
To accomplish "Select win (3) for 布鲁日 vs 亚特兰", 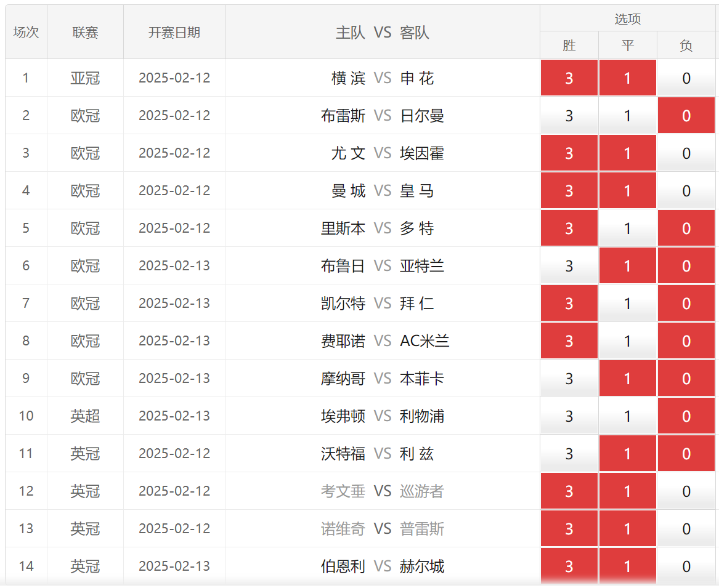I will (x=569, y=266).
